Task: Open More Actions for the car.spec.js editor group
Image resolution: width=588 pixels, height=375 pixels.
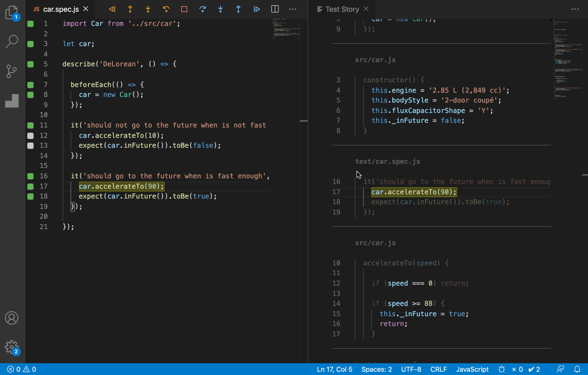Action: coord(293,9)
